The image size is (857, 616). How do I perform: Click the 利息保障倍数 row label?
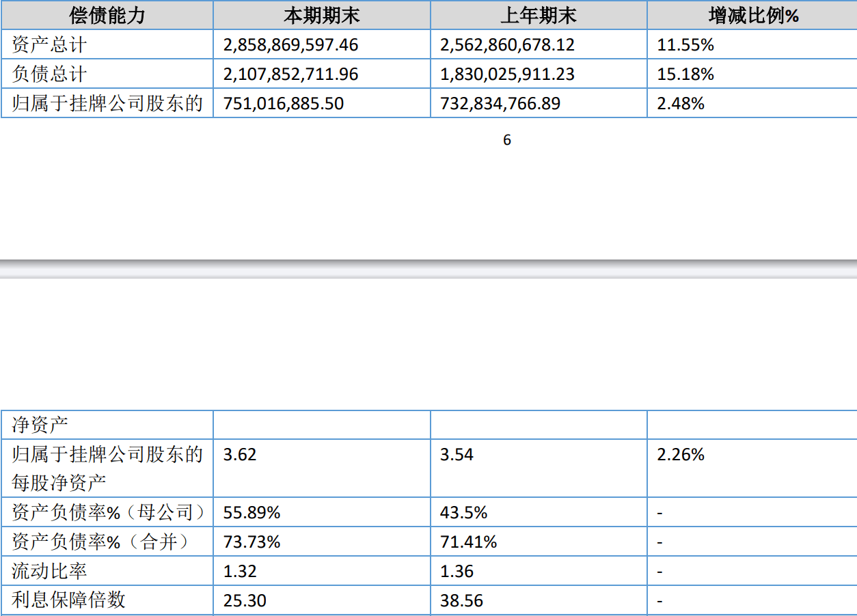(x=69, y=600)
